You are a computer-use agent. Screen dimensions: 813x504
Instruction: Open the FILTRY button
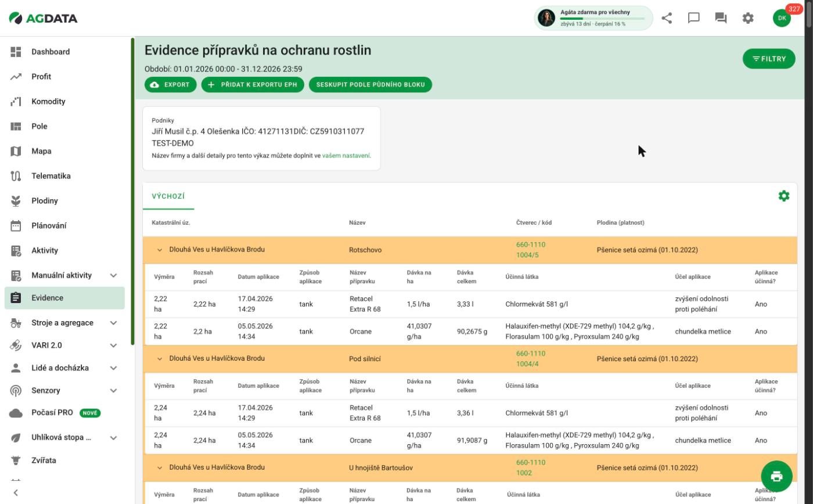point(769,59)
